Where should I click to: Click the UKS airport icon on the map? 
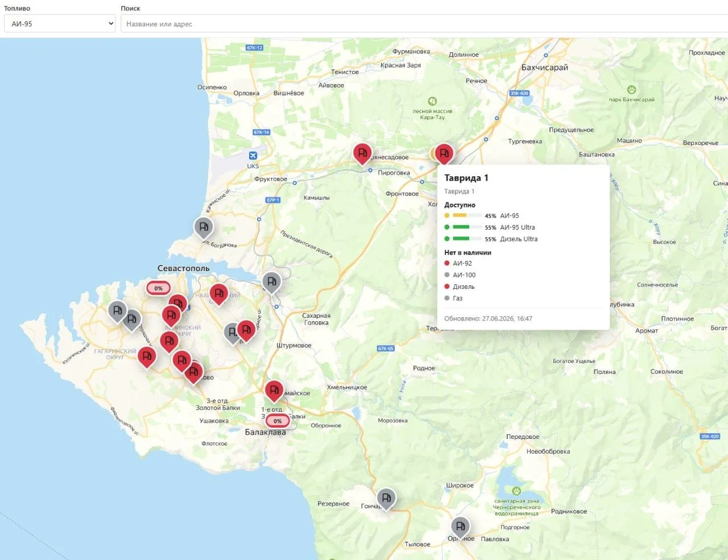[x=253, y=155]
